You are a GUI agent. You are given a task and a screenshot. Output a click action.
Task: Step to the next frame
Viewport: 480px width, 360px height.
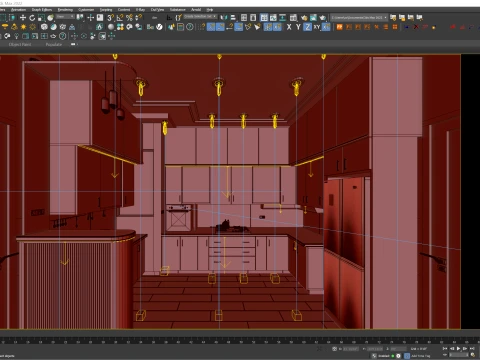pyautogui.click(x=465, y=348)
